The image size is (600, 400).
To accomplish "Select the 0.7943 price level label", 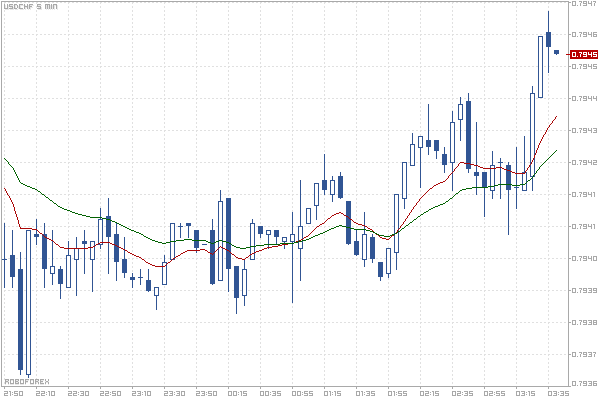I will [584, 131].
